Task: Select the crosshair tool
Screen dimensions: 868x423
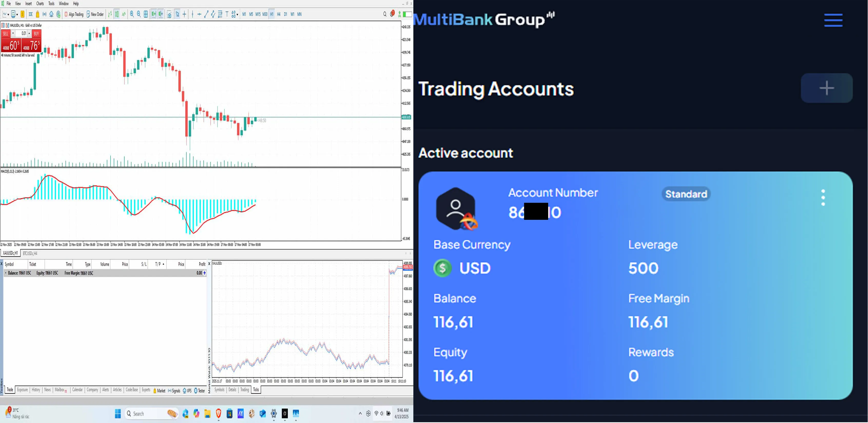Action: (x=184, y=14)
